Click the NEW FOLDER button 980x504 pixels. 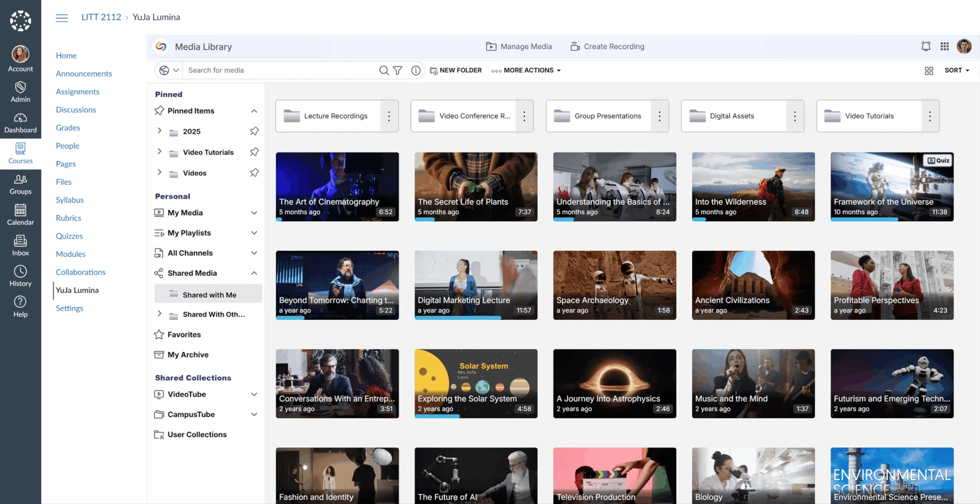[456, 70]
